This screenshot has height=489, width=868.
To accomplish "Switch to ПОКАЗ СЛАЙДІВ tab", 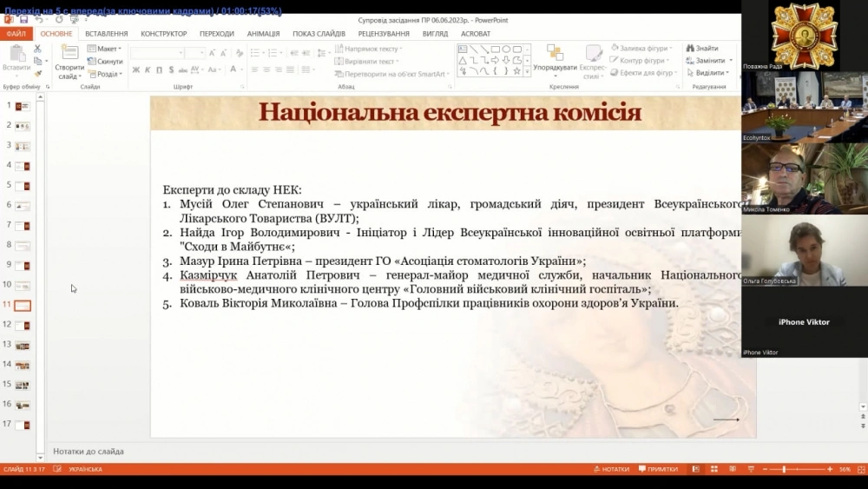I will pos(319,34).
